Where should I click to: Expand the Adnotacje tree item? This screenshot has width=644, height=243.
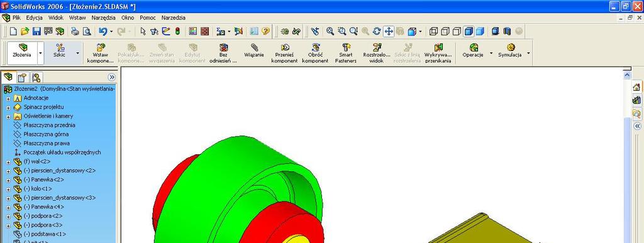(8, 98)
